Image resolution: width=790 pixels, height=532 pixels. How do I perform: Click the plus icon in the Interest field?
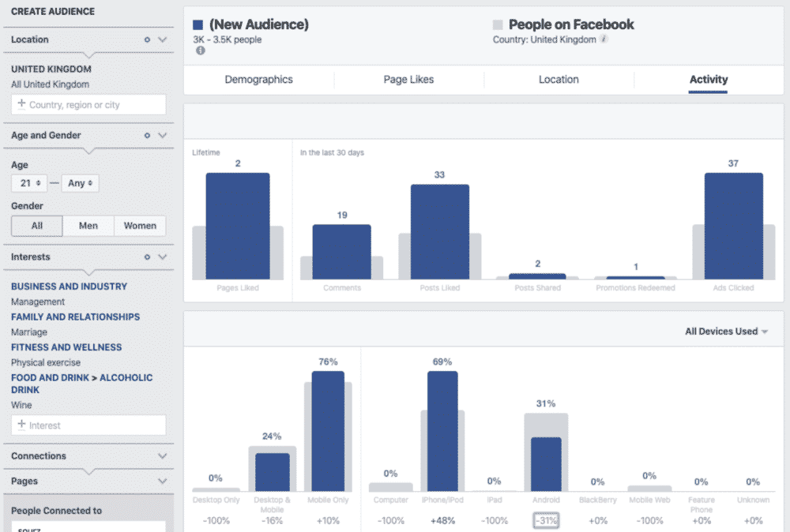pyautogui.click(x=21, y=425)
